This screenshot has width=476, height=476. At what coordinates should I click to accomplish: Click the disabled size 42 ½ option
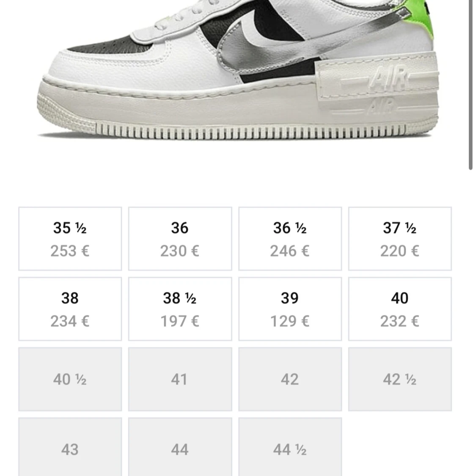(x=400, y=379)
